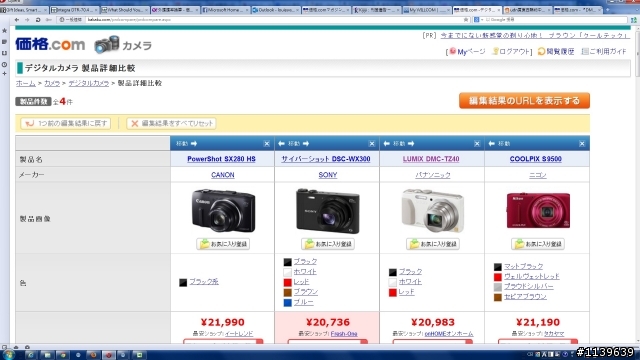Go to デジタルカメラ breadcrumb
The height and width of the screenshot is (360, 640).
(89, 83)
